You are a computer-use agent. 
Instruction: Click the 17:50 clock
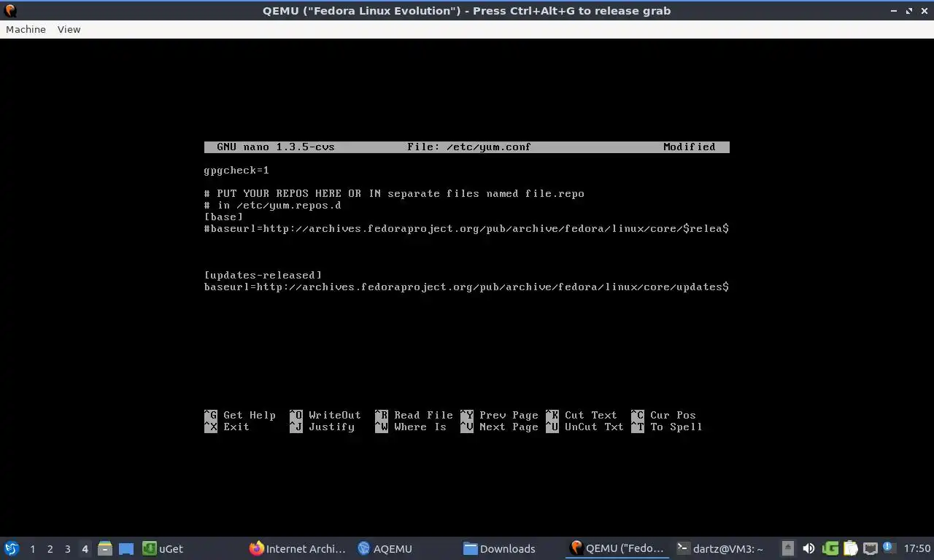917,548
